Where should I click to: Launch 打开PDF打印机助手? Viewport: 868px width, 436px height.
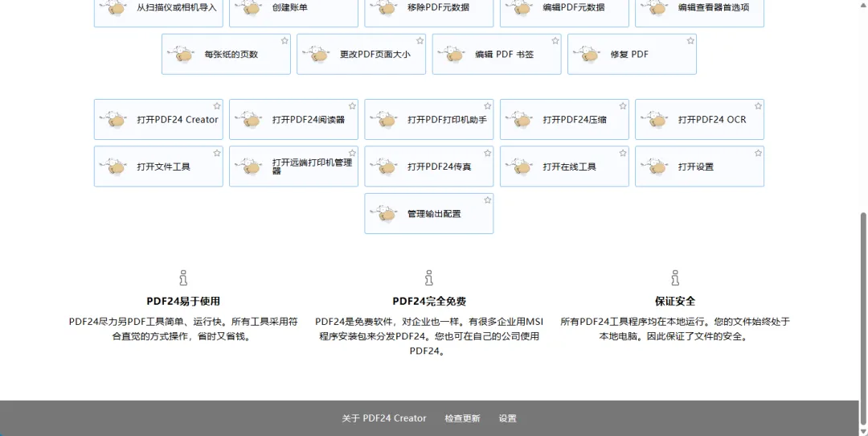pos(429,120)
